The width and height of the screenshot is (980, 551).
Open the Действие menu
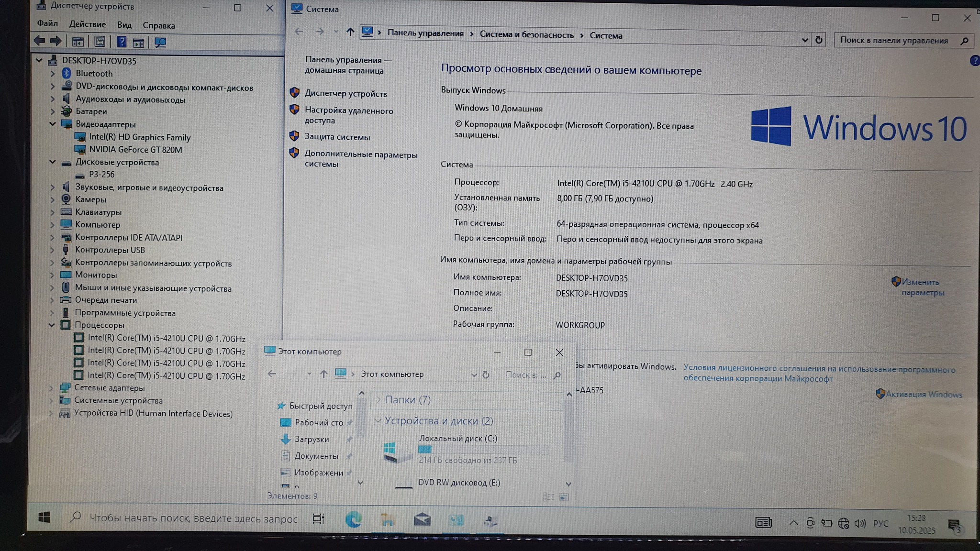[x=88, y=24]
